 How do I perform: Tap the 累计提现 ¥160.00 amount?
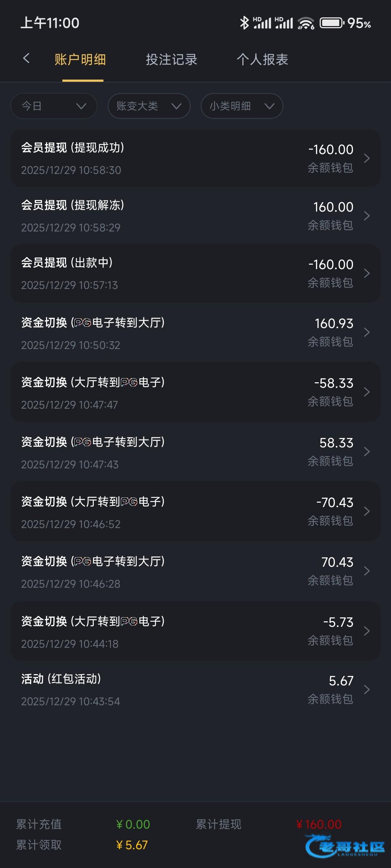coord(319,824)
